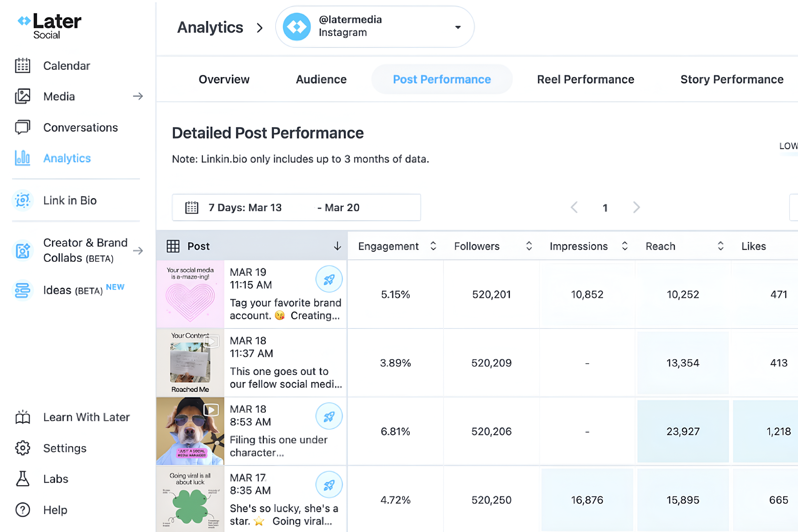Click rocket boost icon on MAR 19 post
The height and width of the screenshot is (532, 798).
329,279
